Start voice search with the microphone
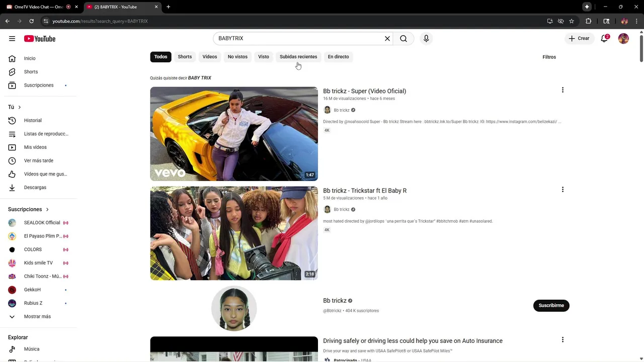 coord(426,39)
